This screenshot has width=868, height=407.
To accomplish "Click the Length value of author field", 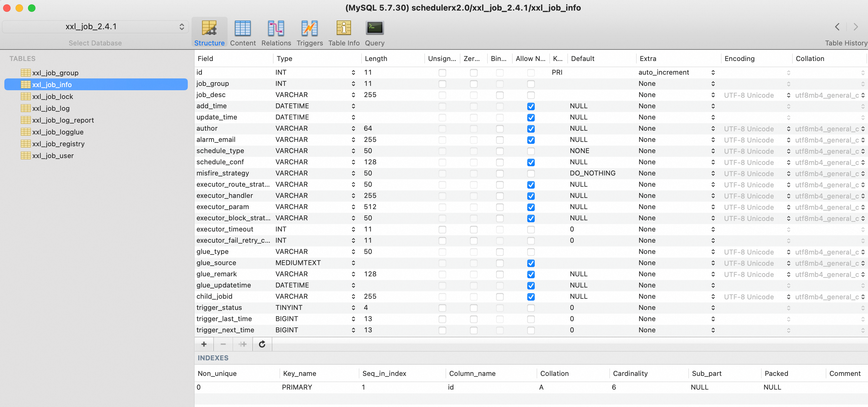I will [368, 129].
